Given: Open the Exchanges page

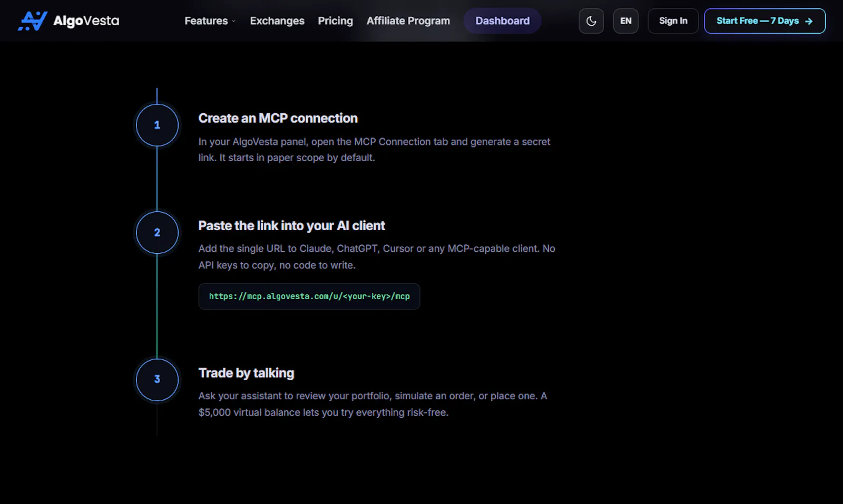Looking at the screenshot, I should pyautogui.click(x=277, y=21).
